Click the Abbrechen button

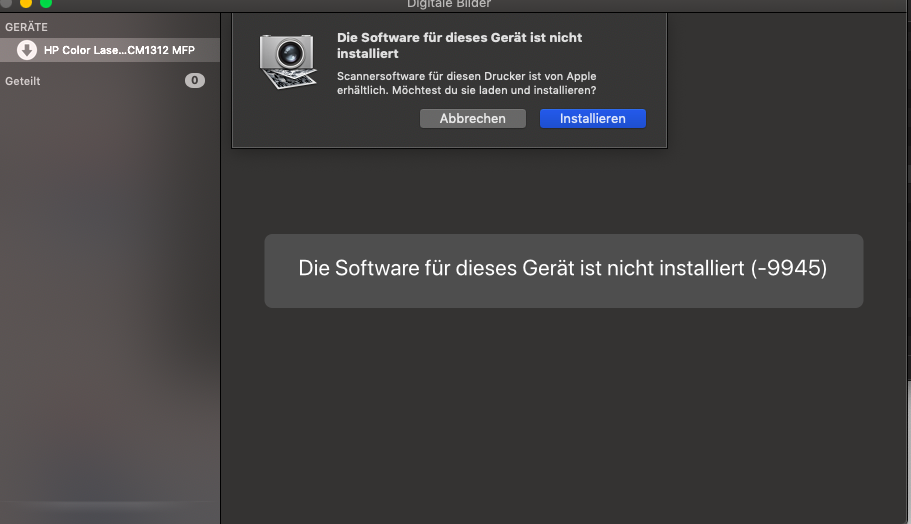(x=472, y=119)
